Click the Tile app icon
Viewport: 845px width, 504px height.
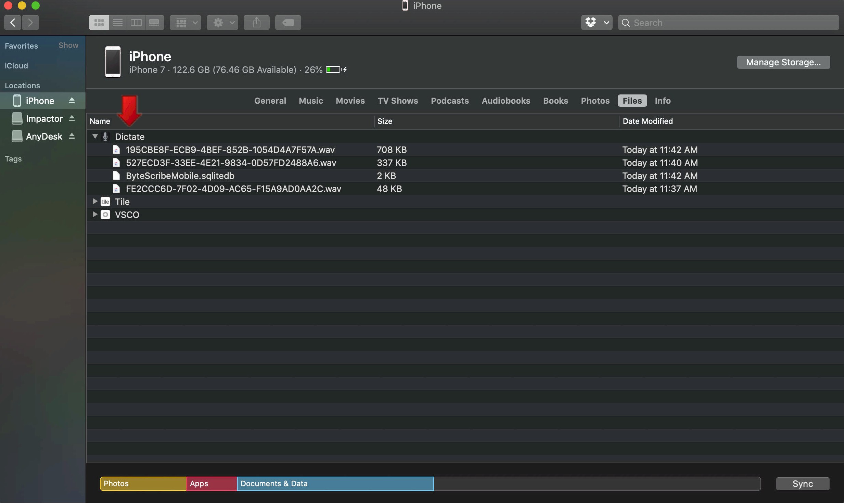(105, 202)
